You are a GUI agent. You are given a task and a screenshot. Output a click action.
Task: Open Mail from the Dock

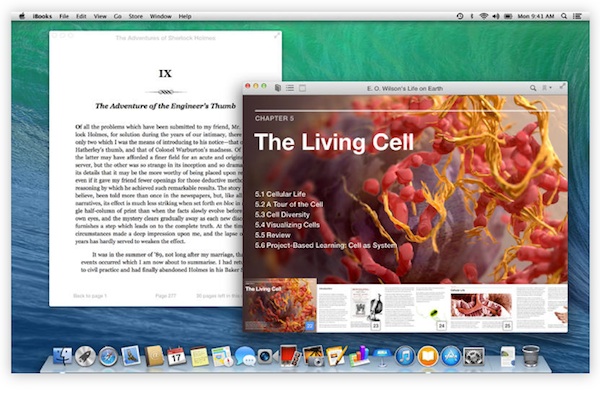(131, 356)
